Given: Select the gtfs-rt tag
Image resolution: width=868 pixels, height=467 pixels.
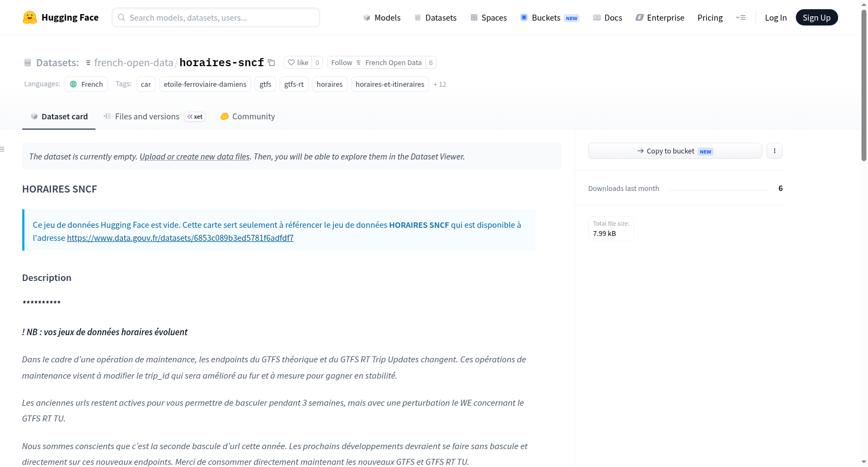Looking at the screenshot, I should 294,85.
